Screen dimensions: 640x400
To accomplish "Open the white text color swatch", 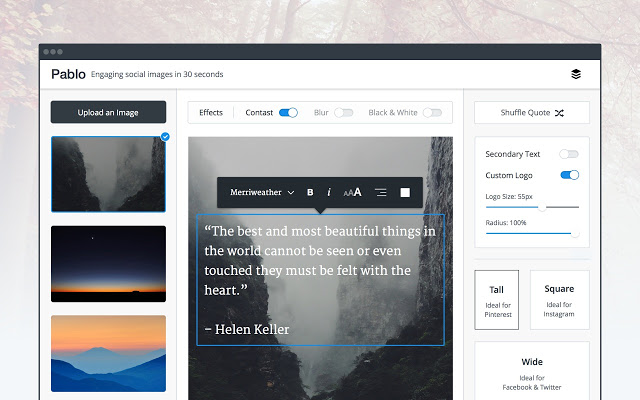I will click(405, 192).
